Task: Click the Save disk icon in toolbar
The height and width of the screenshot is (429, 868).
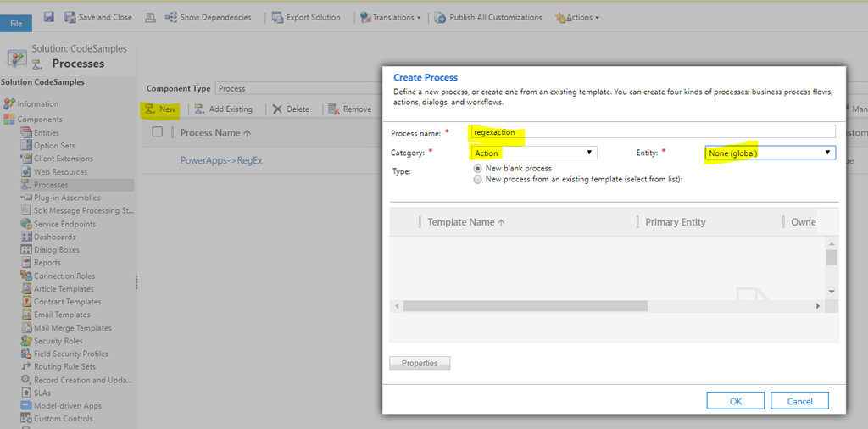Action: tap(48, 17)
